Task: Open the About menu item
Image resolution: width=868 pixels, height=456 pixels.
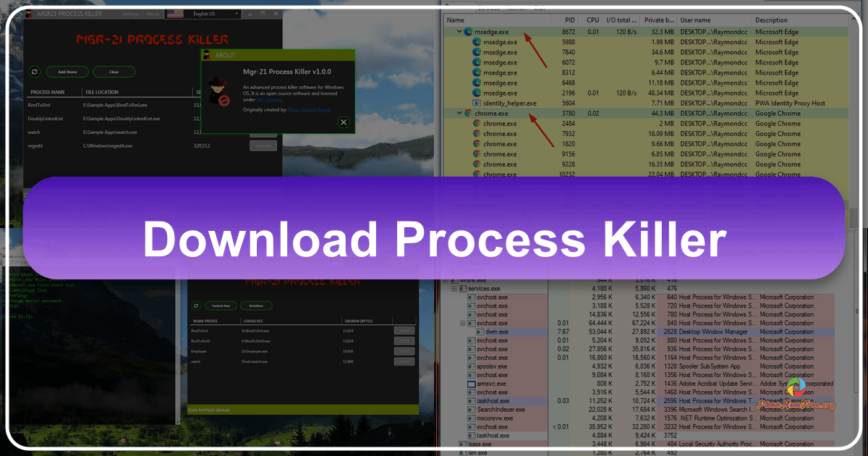Action: pyautogui.click(x=153, y=14)
